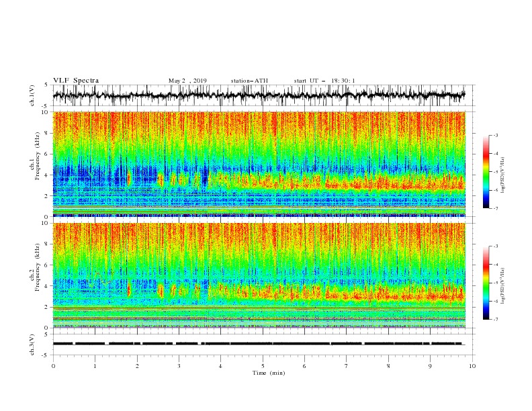
Task: Click the 'start UT = 18:30:1' label
Action: (x=324, y=81)
